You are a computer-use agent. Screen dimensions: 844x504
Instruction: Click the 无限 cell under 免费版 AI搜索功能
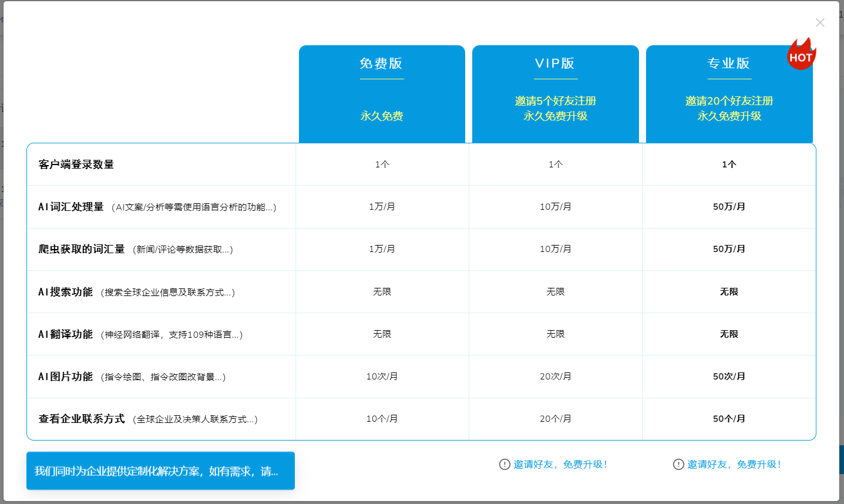[x=382, y=291]
